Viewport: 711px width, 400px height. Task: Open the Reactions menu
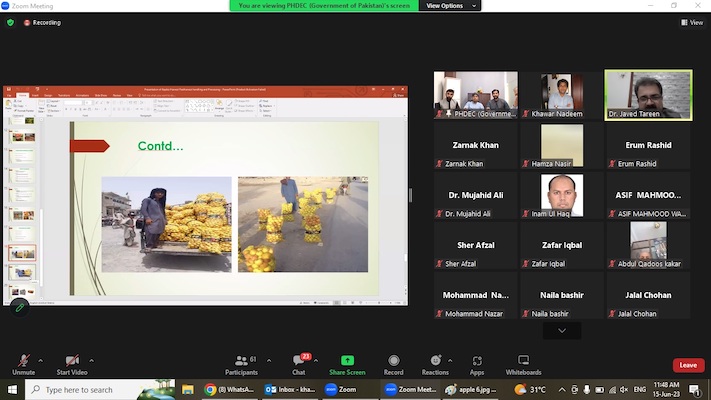(434, 360)
